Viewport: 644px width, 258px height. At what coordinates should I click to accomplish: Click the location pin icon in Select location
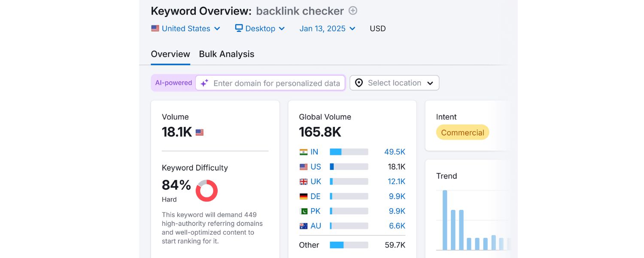pos(359,83)
